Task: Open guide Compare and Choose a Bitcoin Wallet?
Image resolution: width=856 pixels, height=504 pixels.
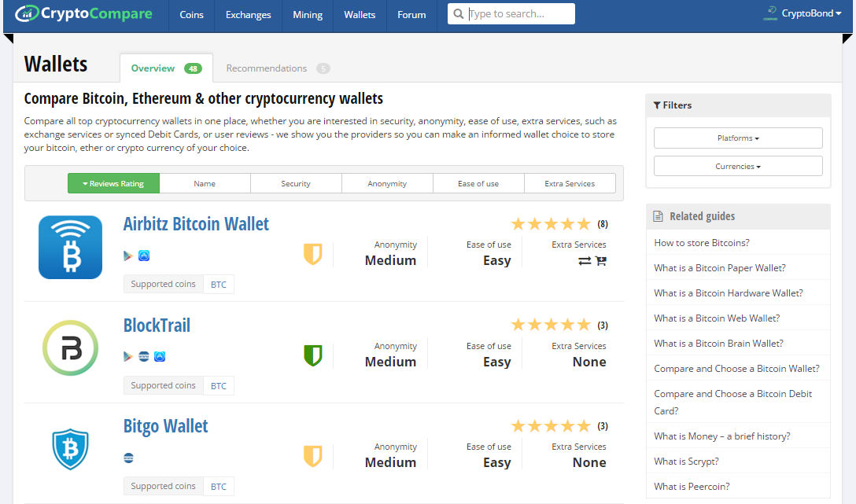Action: [x=736, y=368]
